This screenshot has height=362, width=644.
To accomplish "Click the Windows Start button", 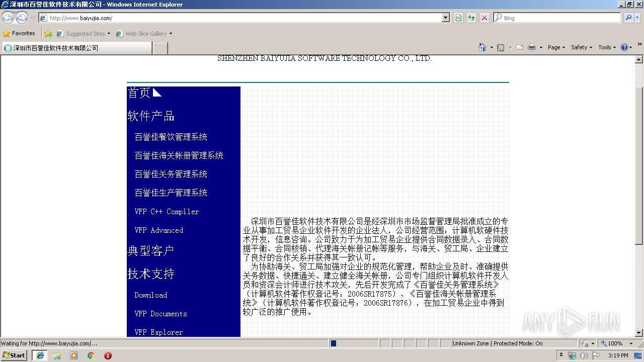I will [x=14, y=355].
